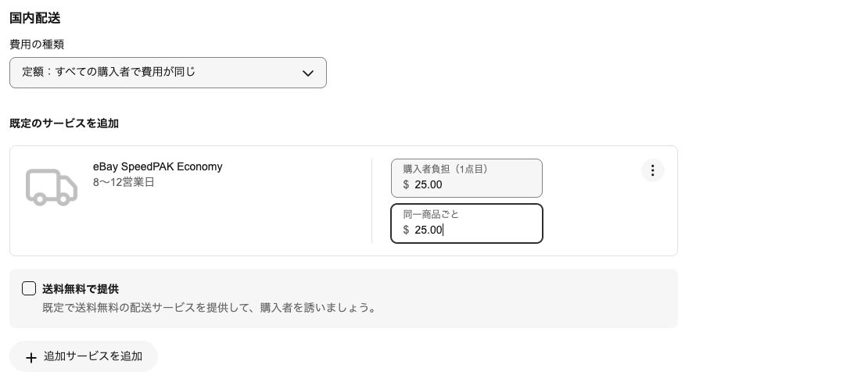Image resolution: width=868 pixels, height=386 pixels.
Task: Open the three-dot options menu for SpeedPAK
Action: [x=653, y=170]
